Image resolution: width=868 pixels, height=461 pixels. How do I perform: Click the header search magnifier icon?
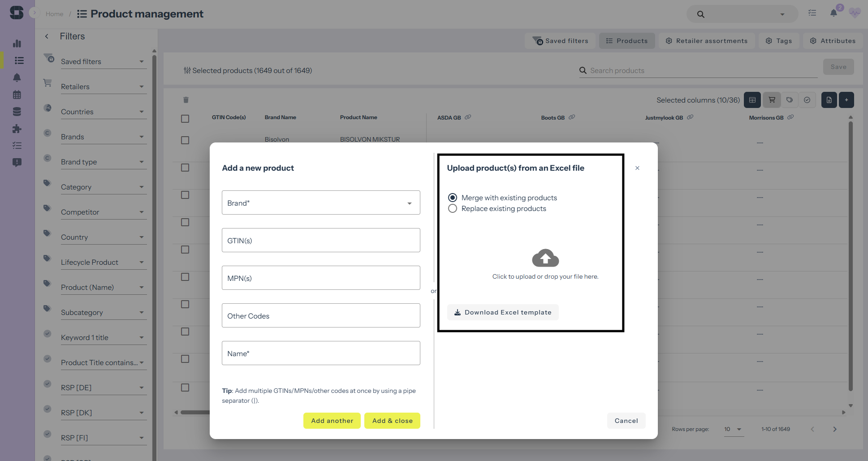(x=700, y=14)
